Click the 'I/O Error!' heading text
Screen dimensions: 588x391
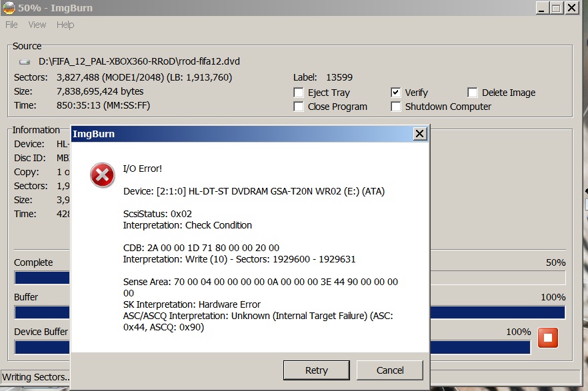143,169
